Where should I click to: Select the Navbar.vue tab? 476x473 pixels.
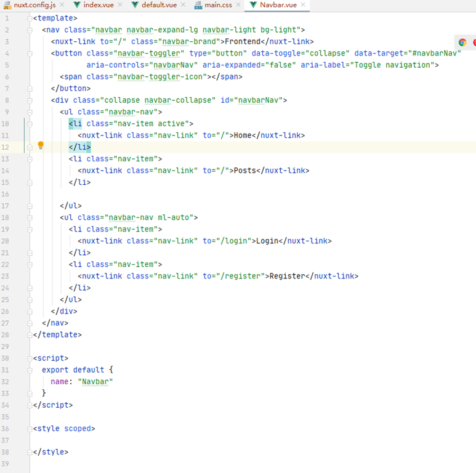(x=278, y=5)
